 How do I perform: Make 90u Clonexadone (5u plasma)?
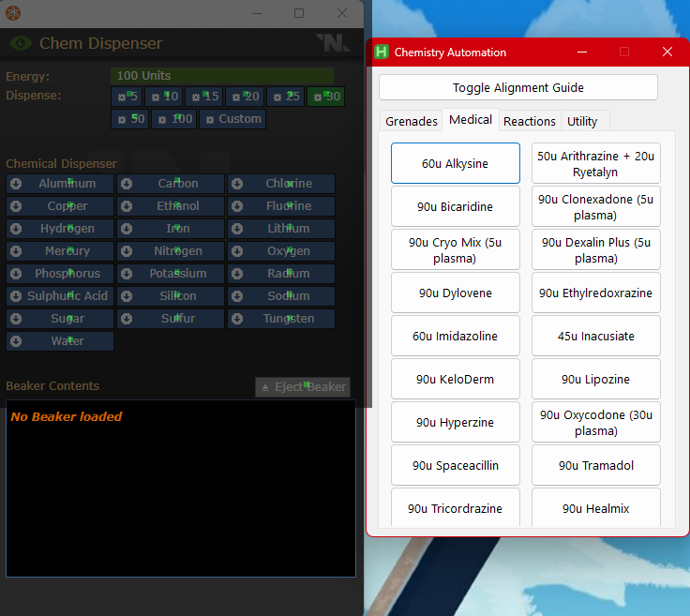[596, 206]
